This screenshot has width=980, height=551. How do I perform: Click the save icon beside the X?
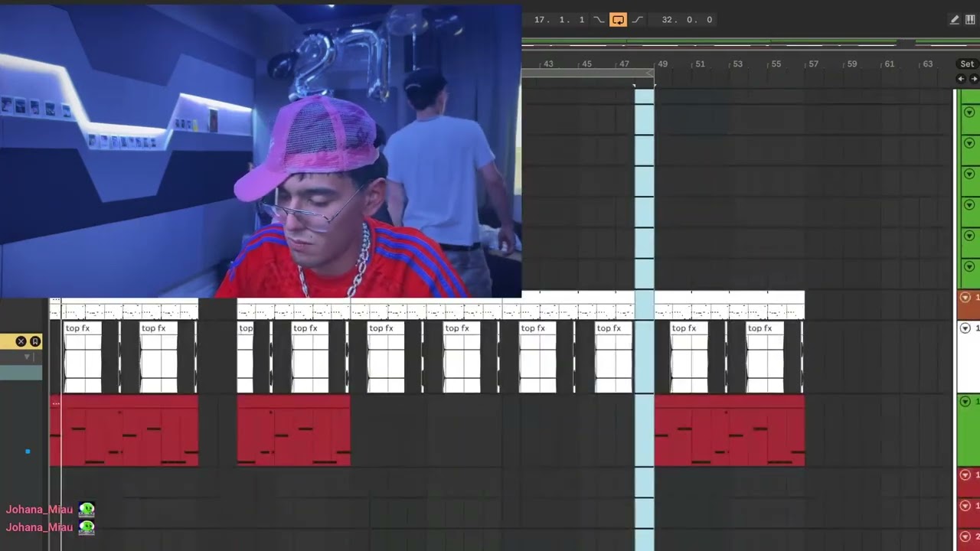pos(34,341)
